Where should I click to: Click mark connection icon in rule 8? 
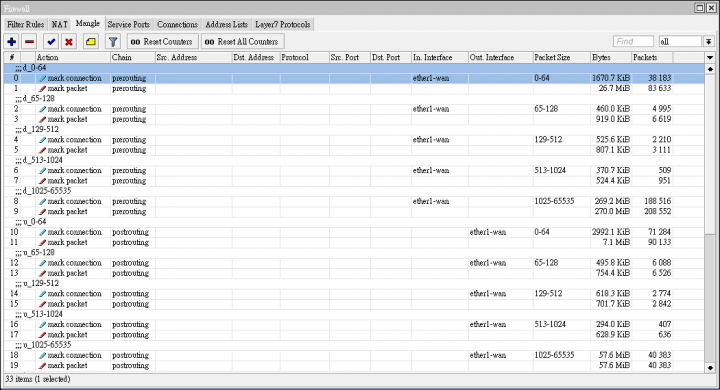tap(42, 201)
